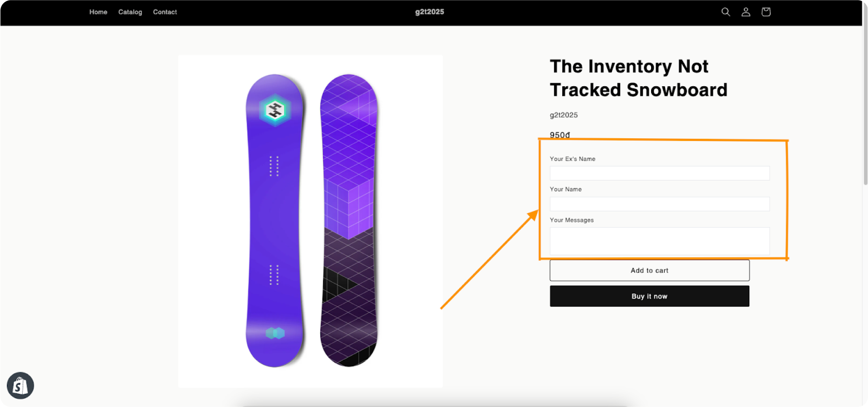Open the account login icon

(746, 12)
